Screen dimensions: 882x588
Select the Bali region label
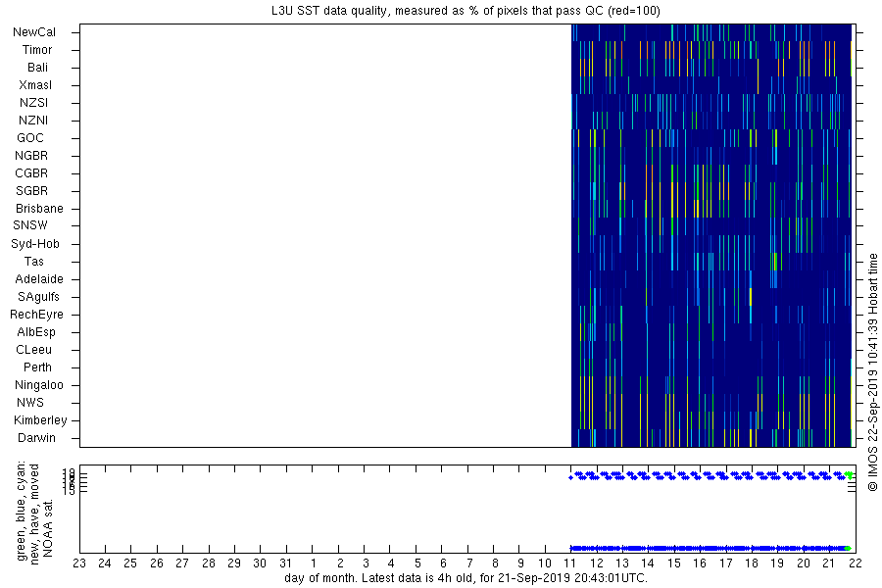pyautogui.click(x=37, y=68)
